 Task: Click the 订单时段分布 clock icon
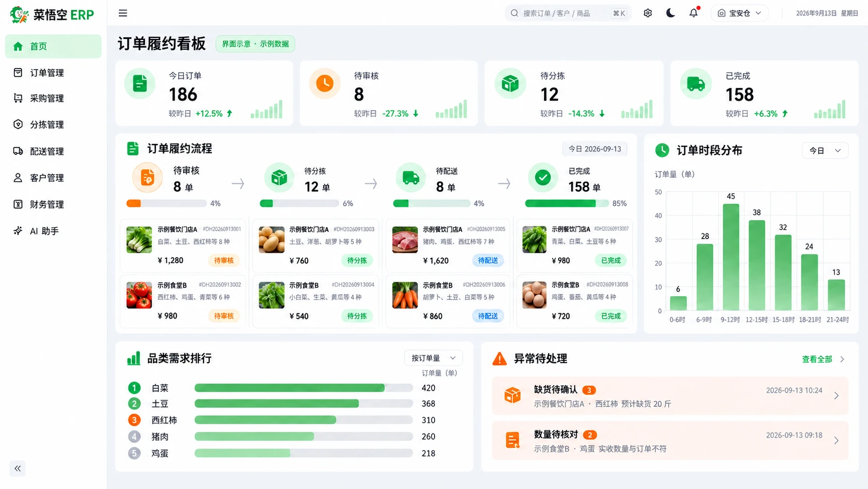point(662,150)
